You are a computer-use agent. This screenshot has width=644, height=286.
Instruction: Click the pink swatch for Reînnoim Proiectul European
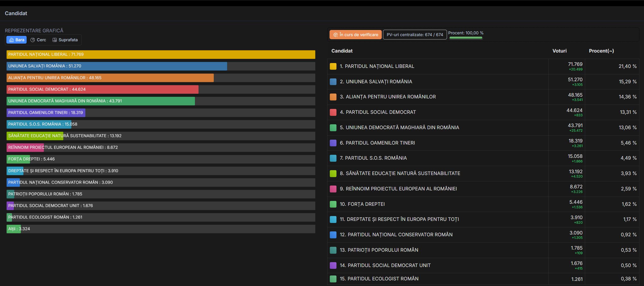click(x=333, y=189)
